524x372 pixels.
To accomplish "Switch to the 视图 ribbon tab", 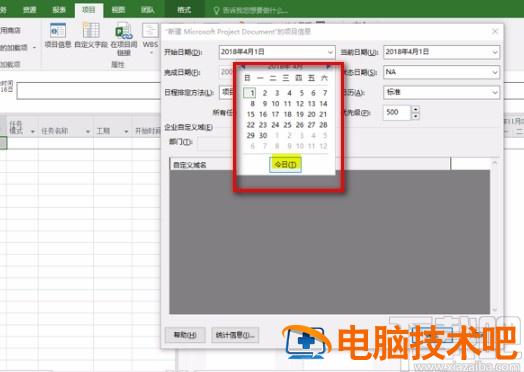I will point(118,10).
